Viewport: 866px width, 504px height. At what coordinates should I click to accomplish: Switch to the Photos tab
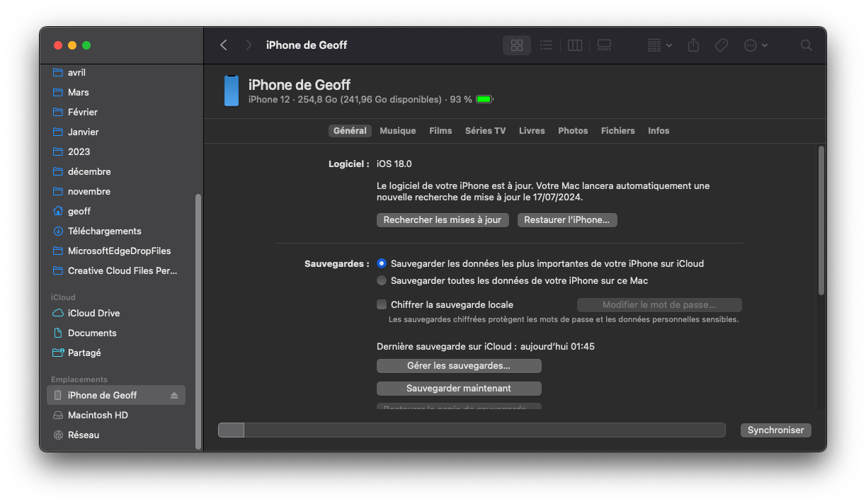point(573,131)
